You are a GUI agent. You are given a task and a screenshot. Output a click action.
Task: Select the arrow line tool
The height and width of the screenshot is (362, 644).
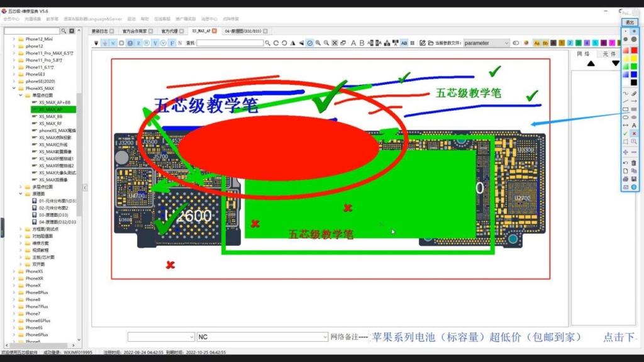point(634,101)
